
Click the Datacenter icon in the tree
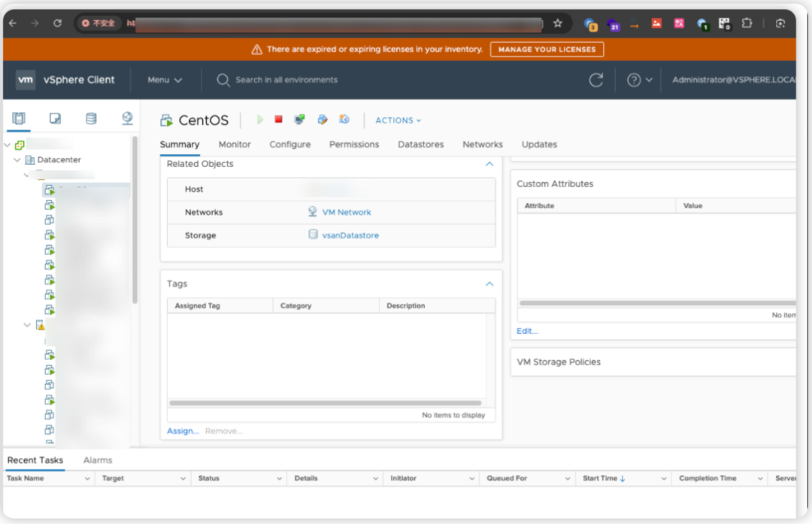[x=30, y=160]
